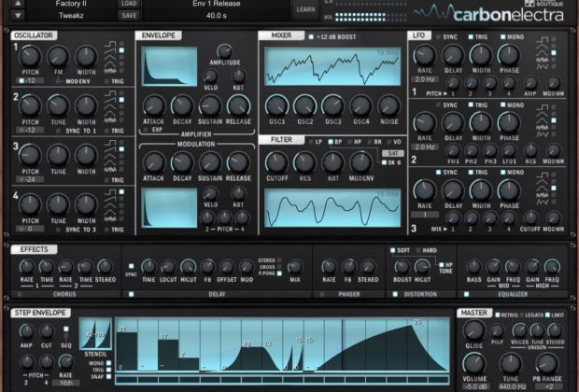579x392 pixels.
Task: Click LFO 1 RATE knob
Action: (x=425, y=55)
